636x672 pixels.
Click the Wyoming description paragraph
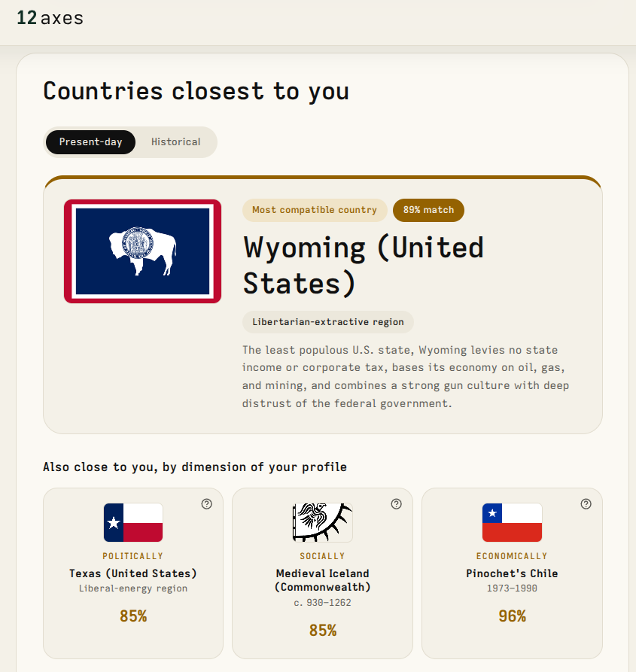(x=406, y=377)
